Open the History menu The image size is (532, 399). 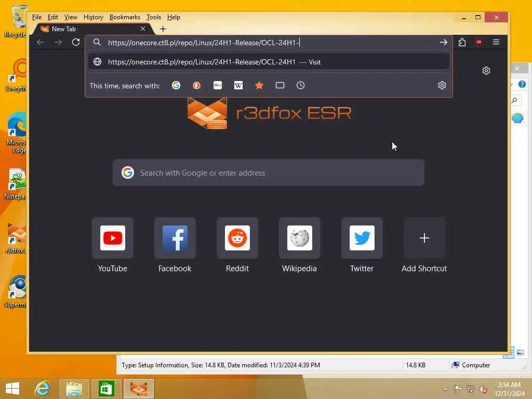94,17
